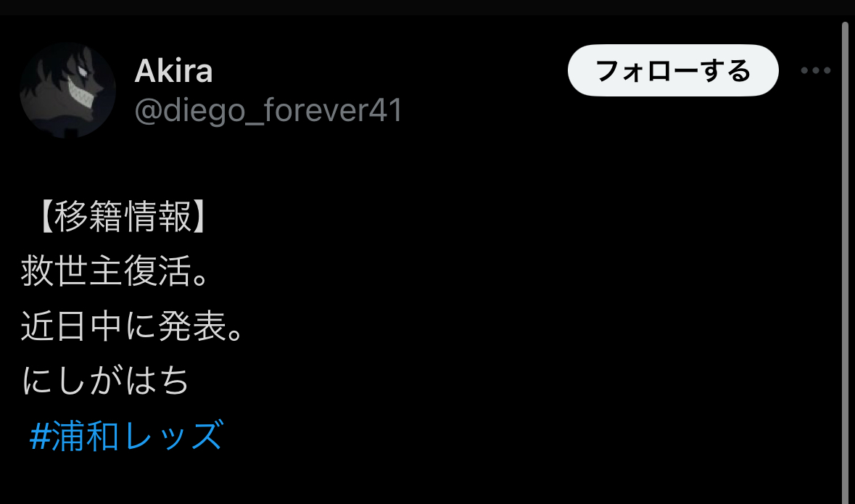
Task: Select the word 発表 in the tweet
Action: click(192, 326)
